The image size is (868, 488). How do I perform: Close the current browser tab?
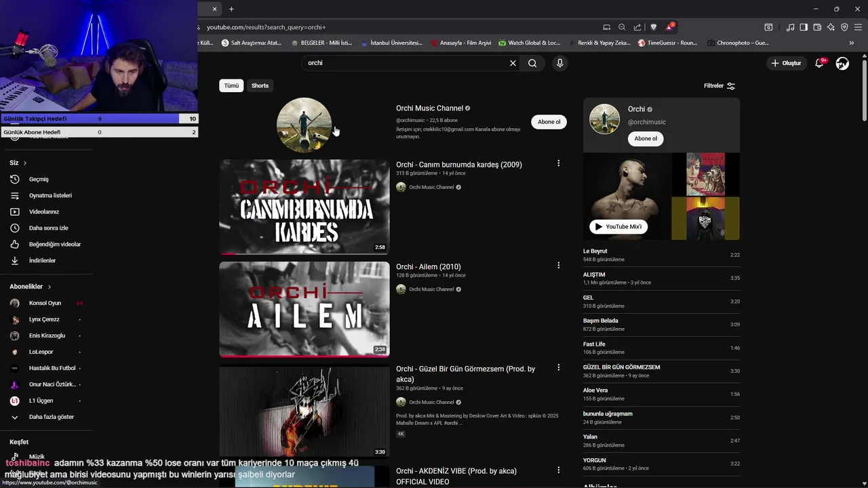point(215,9)
